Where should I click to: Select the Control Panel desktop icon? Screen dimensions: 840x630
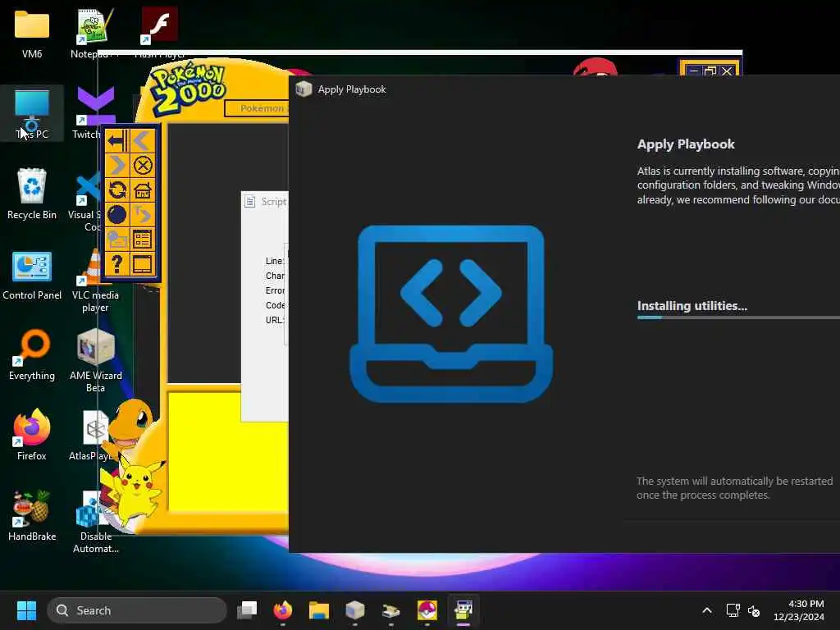click(x=32, y=276)
